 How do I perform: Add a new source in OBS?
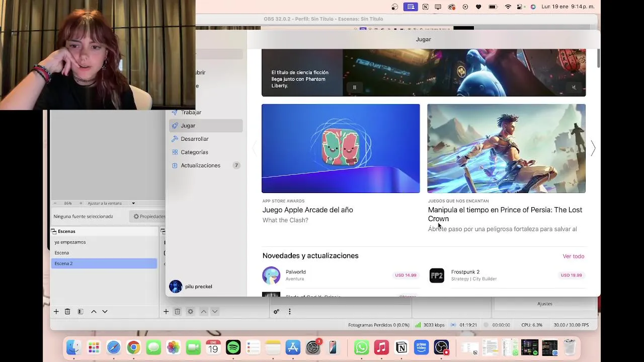[166, 312]
